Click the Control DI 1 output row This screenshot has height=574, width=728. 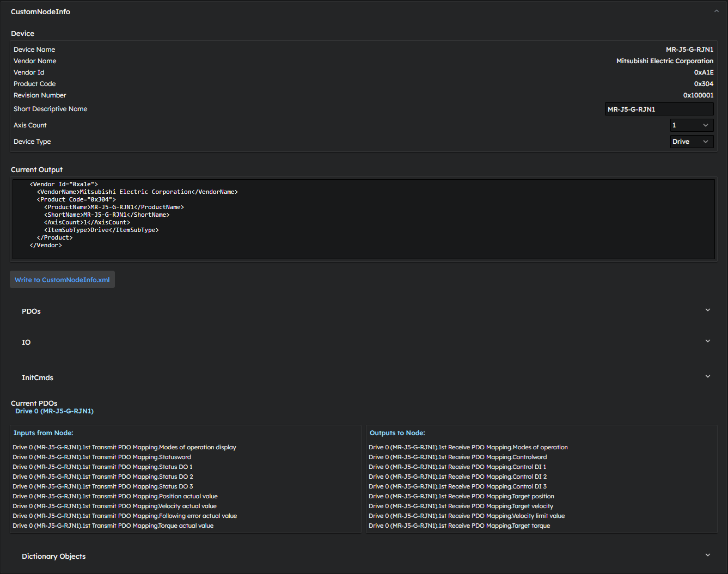point(457,467)
